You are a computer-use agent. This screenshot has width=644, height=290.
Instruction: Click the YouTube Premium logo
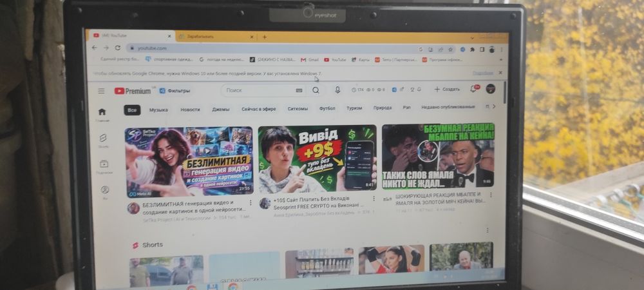[x=133, y=91]
